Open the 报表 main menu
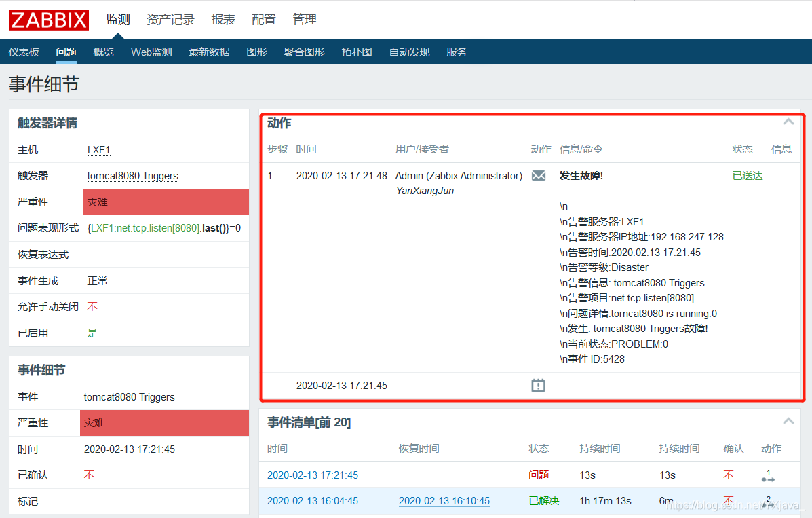 pyautogui.click(x=223, y=20)
